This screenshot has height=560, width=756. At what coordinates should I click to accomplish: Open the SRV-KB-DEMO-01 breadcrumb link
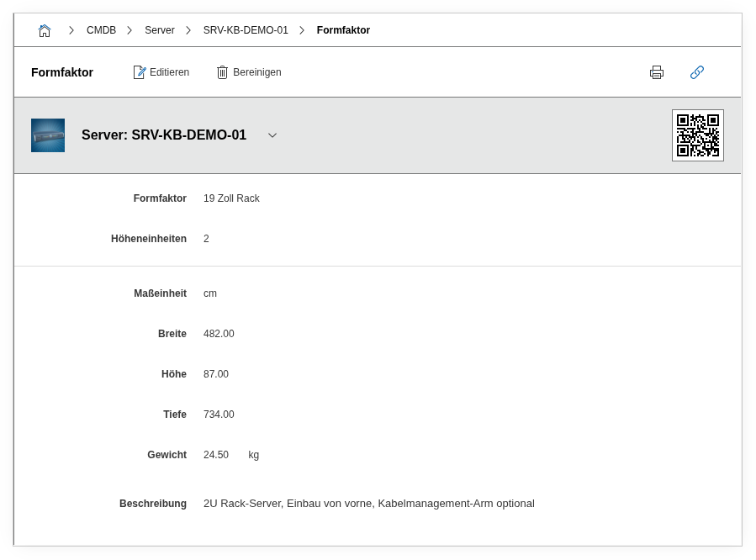246,30
